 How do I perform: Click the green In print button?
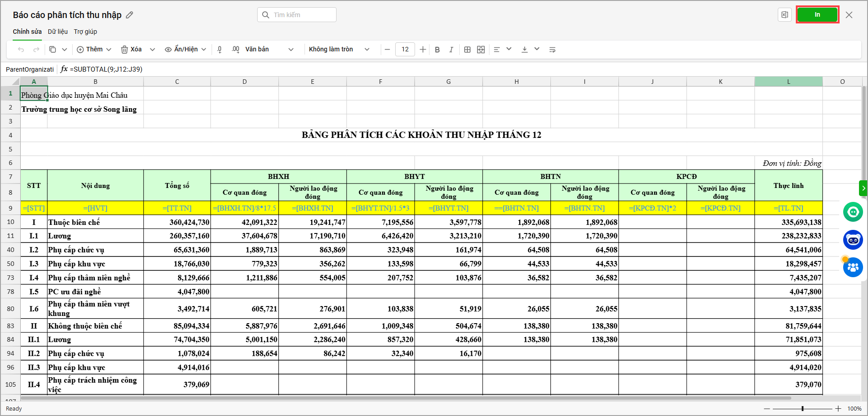click(817, 15)
